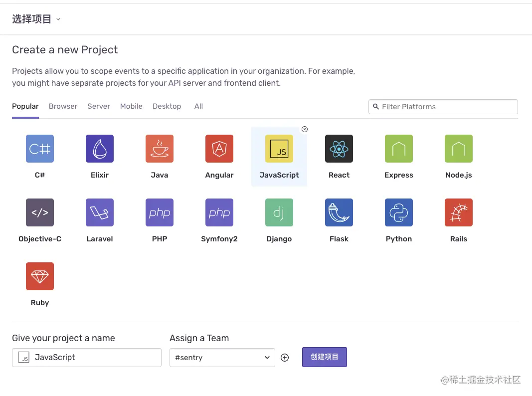Open the 选择项目 project dropdown
The width and height of the screenshot is (532, 396).
click(36, 19)
